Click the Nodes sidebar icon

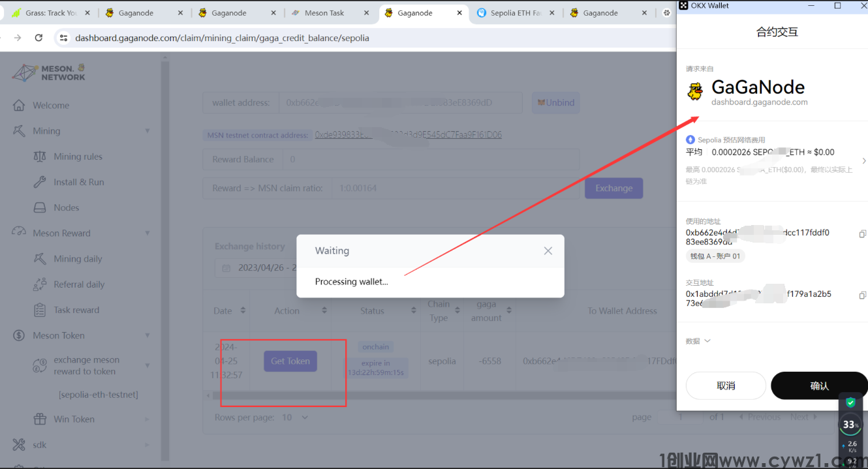click(40, 207)
